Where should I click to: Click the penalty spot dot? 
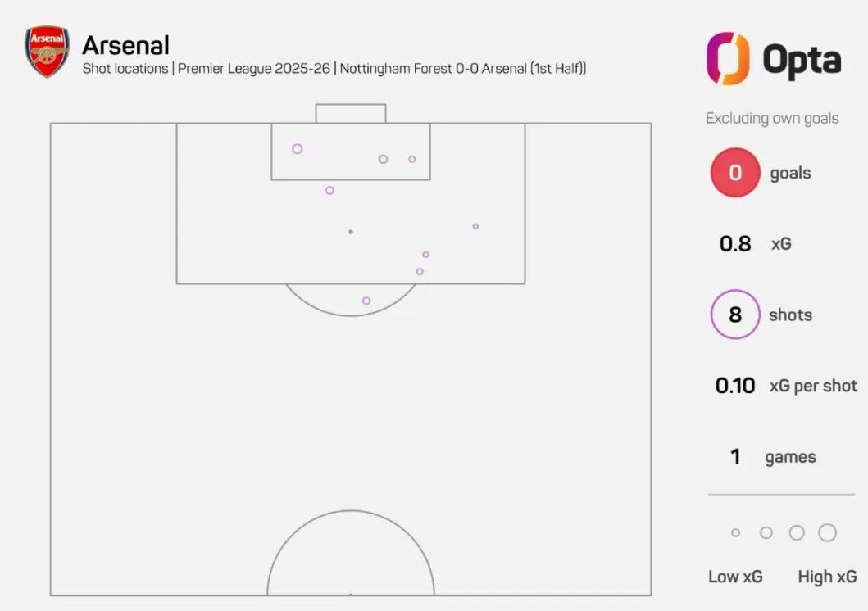(x=351, y=232)
